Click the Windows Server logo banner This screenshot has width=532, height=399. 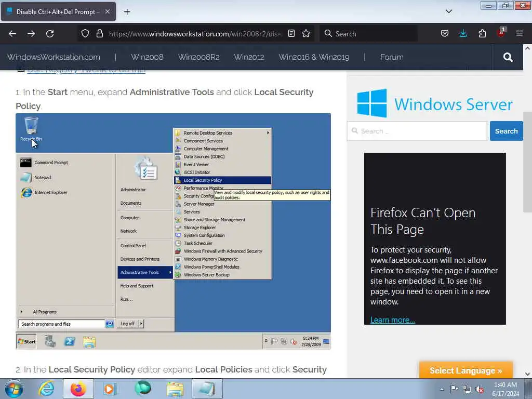pyautogui.click(x=435, y=103)
